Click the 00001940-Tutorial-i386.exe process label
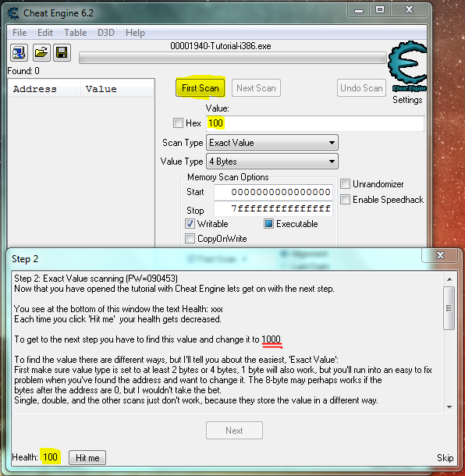Viewport: 465px width, 476px height. point(221,46)
